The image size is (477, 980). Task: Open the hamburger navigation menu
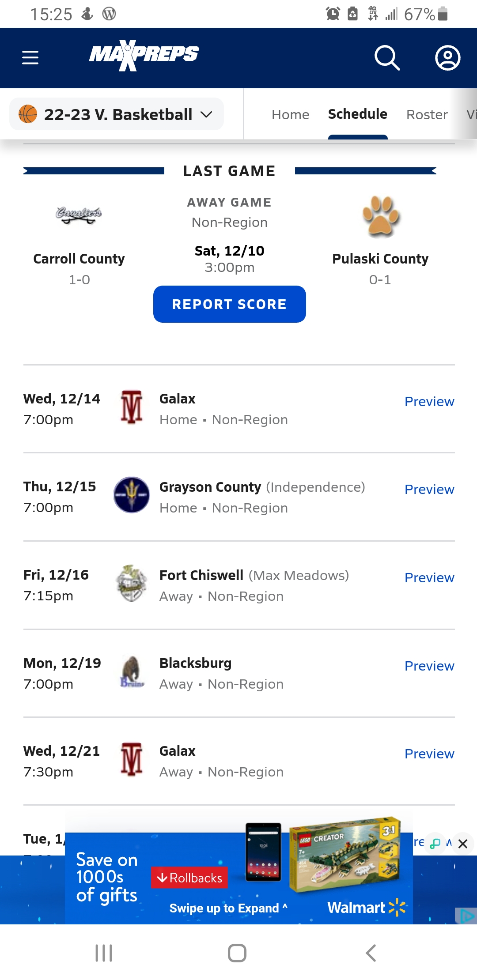tap(30, 57)
